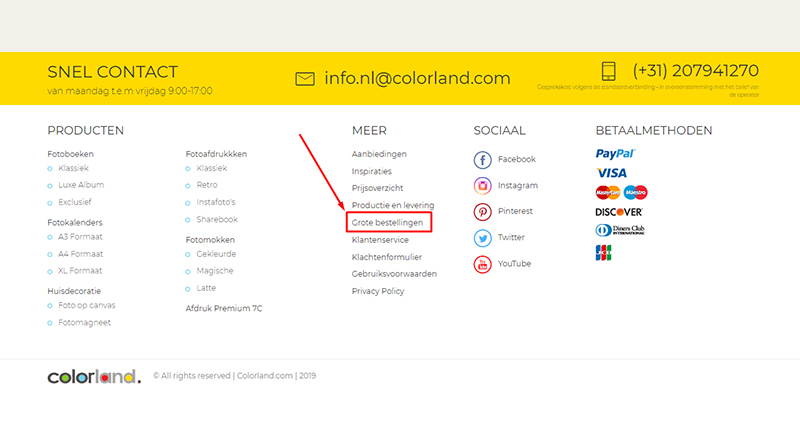Open Aanbiedingen under Meer

click(379, 154)
